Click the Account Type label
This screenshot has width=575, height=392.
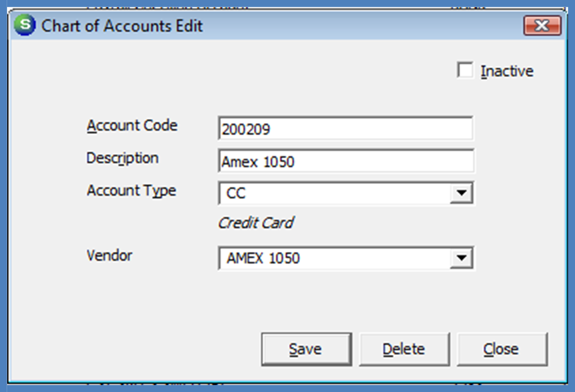point(131,191)
